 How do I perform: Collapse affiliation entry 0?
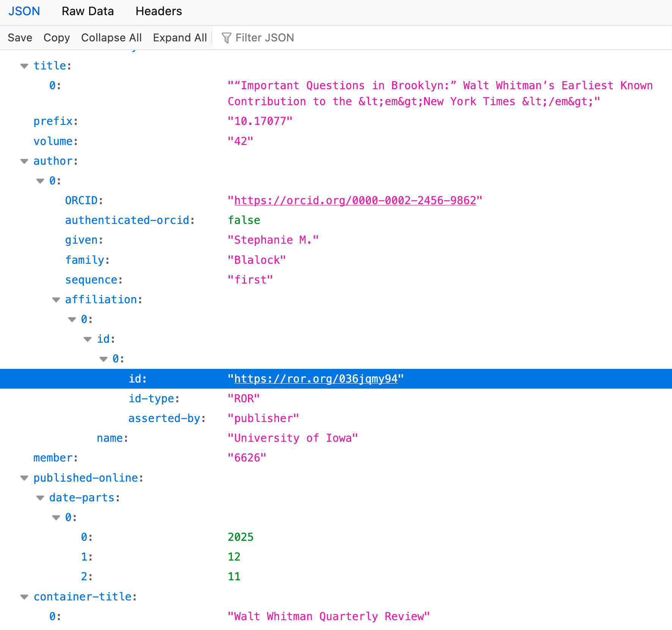pyautogui.click(x=72, y=319)
